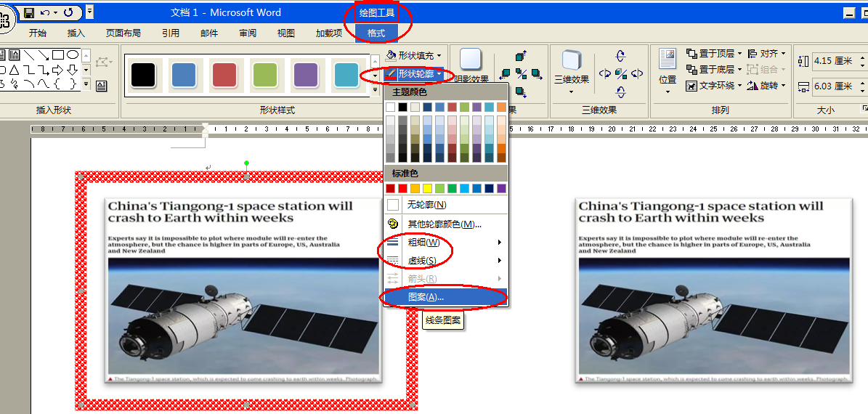
Task: Pick the orange theme color swatch
Action: pos(501,107)
